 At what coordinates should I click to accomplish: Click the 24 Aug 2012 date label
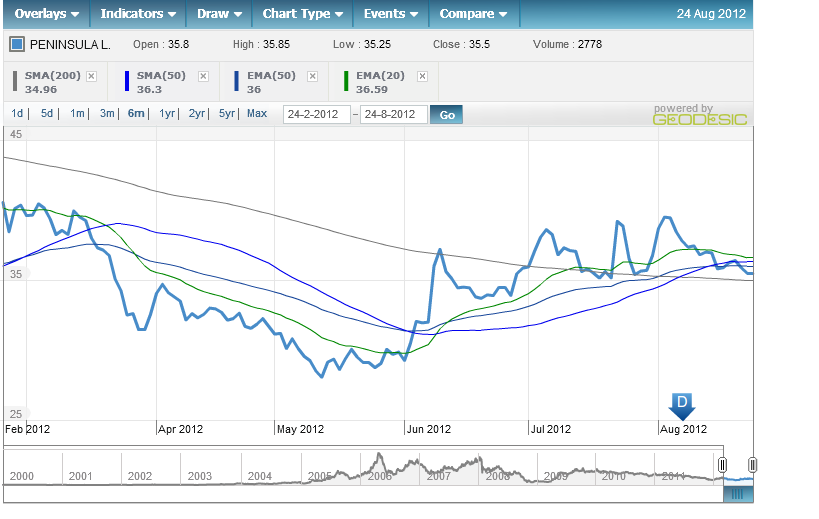tap(711, 14)
